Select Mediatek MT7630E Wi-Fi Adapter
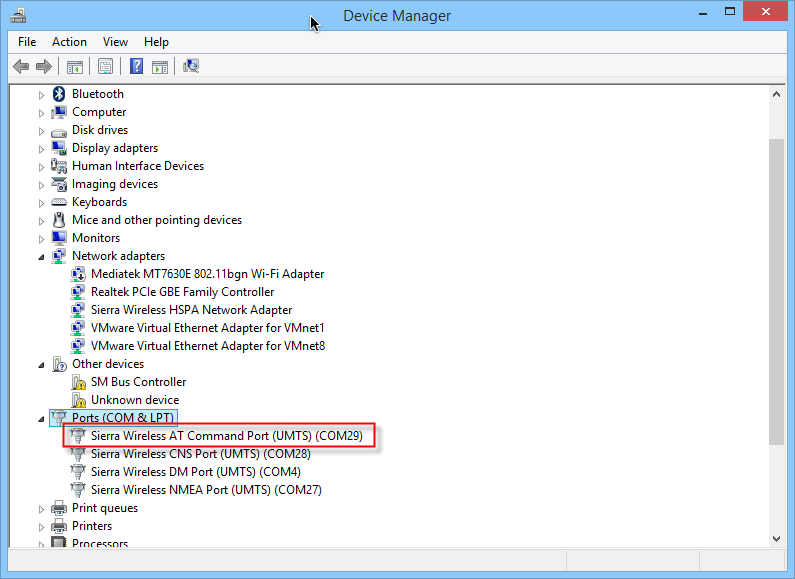Image resolution: width=795 pixels, height=579 pixels. point(207,274)
